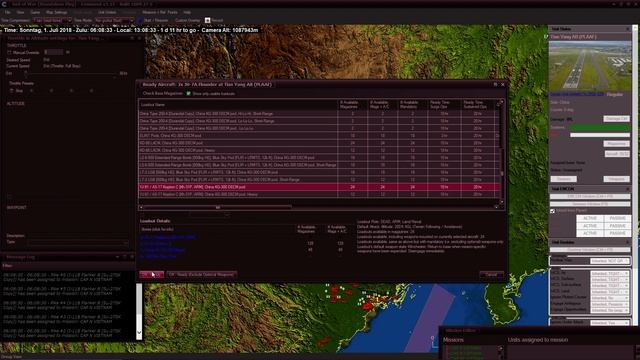Close the Throttle and Altitude settings panel
Image resolution: width=640 pixels, height=360 pixels.
139,38
